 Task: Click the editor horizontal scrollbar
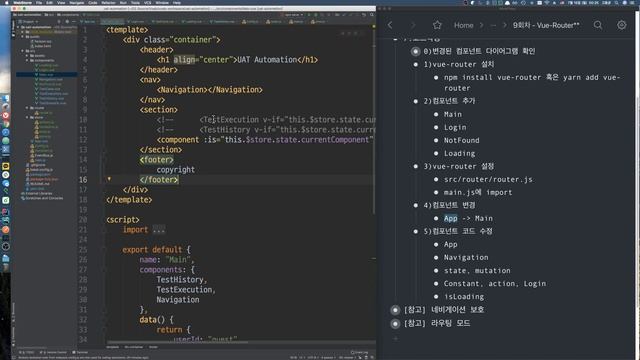click(178, 342)
